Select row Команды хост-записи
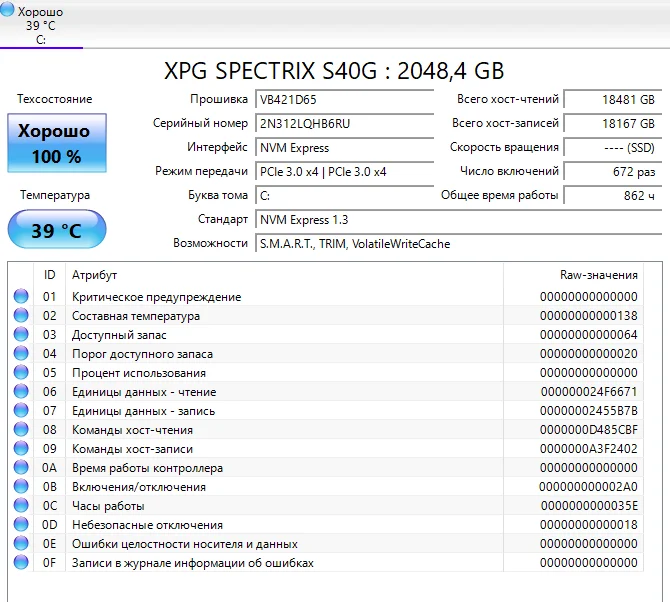The image size is (670, 602). coord(326,449)
